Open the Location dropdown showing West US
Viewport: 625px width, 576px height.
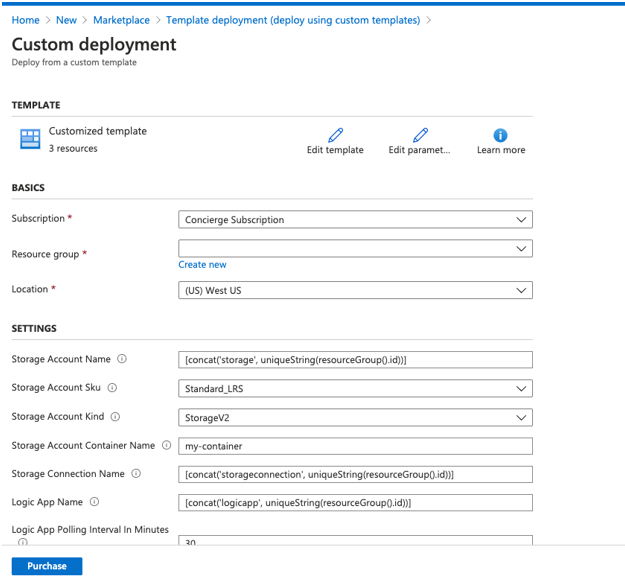tap(355, 290)
